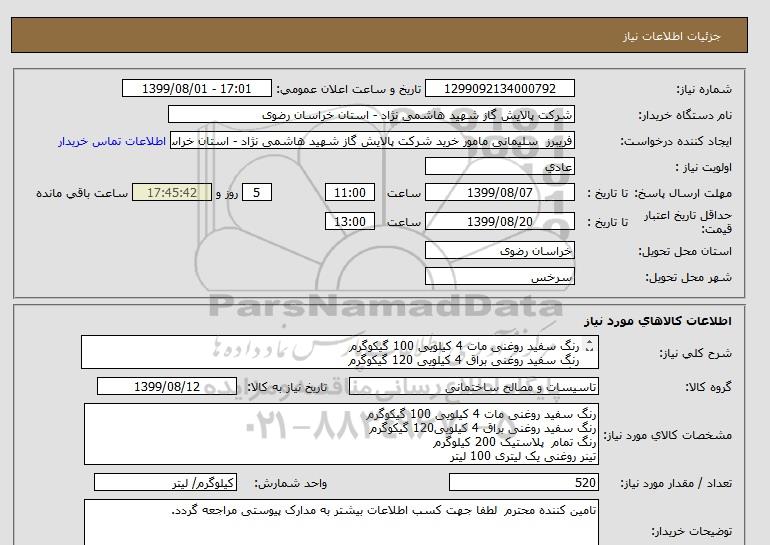Click the label استان محل تحویل
This screenshot has height=545, width=770.
(x=685, y=251)
